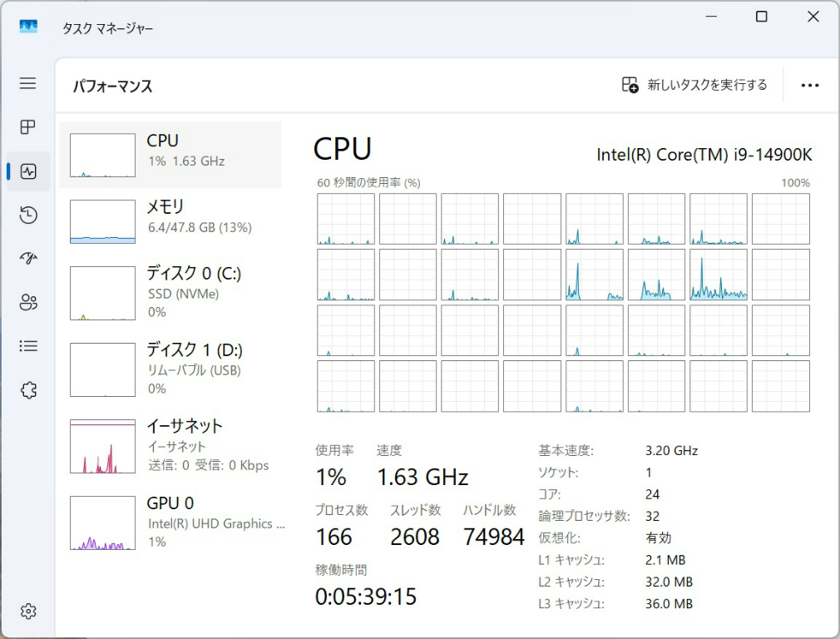Switch to the Startup apps icon
The height and width of the screenshot is (639, 840).
click(28, 259)
